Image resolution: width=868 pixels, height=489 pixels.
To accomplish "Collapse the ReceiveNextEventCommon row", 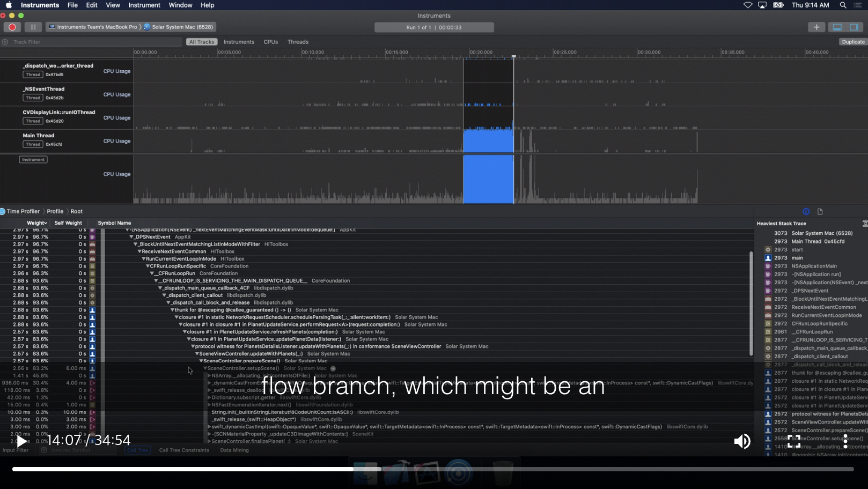I will coord(139,251).
